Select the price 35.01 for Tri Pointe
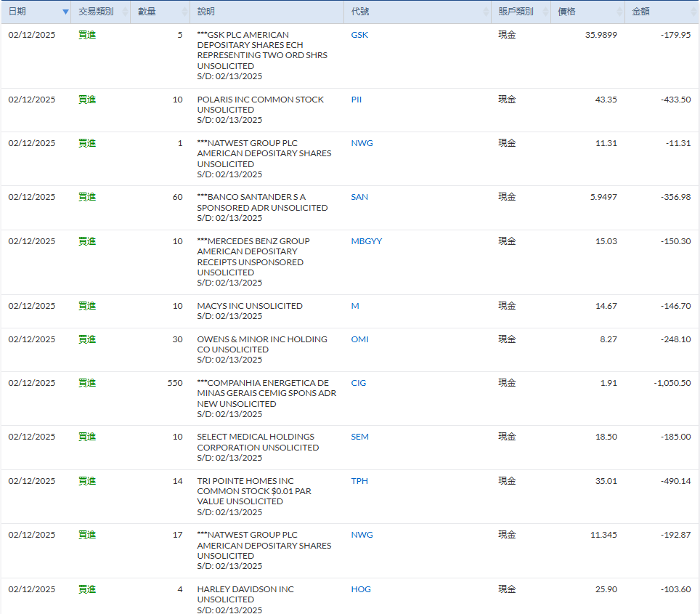This screenshot has height=614, width=700. point(606,481)
